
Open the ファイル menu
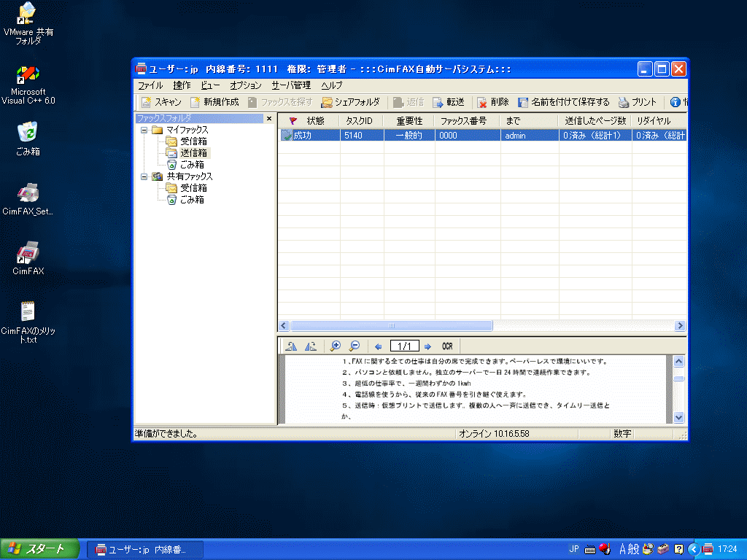click(x=150, y=85)
